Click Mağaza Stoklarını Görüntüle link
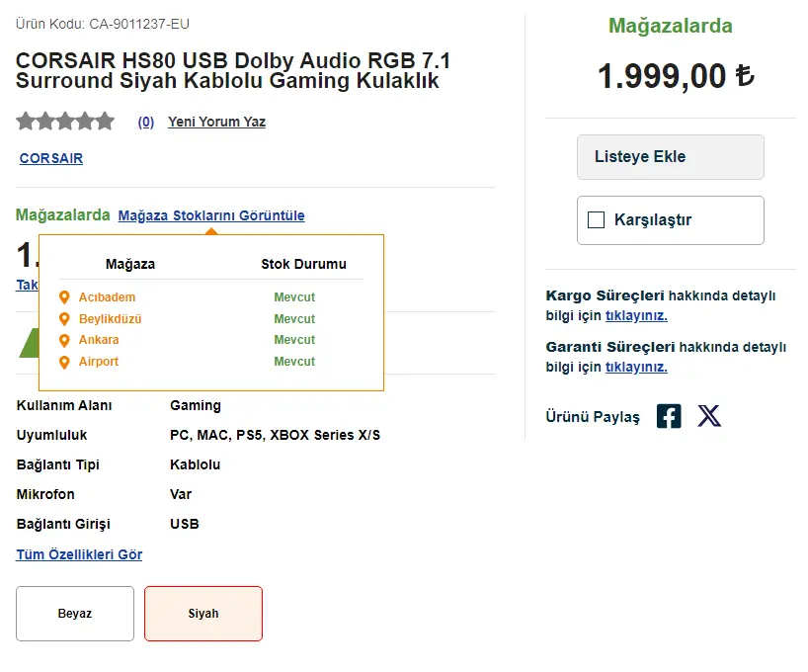The height and width of the screenshot is (672, 808). tap(211, 215)
